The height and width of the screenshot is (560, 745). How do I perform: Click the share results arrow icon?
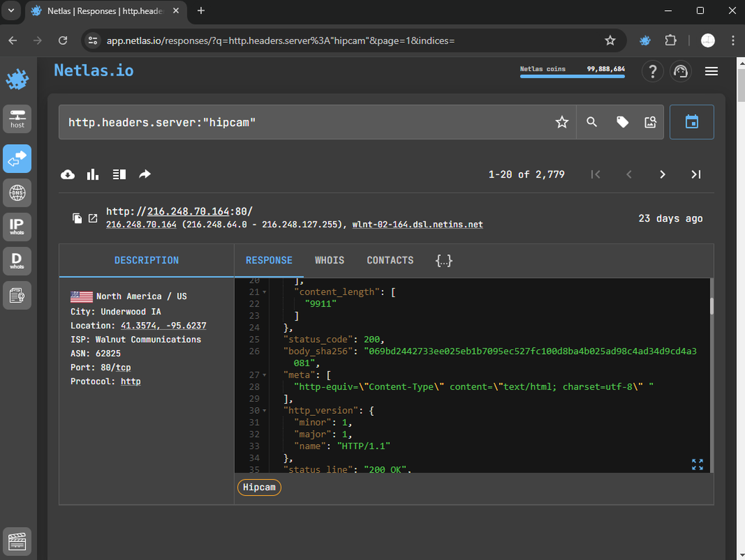[x=144, y=174]
